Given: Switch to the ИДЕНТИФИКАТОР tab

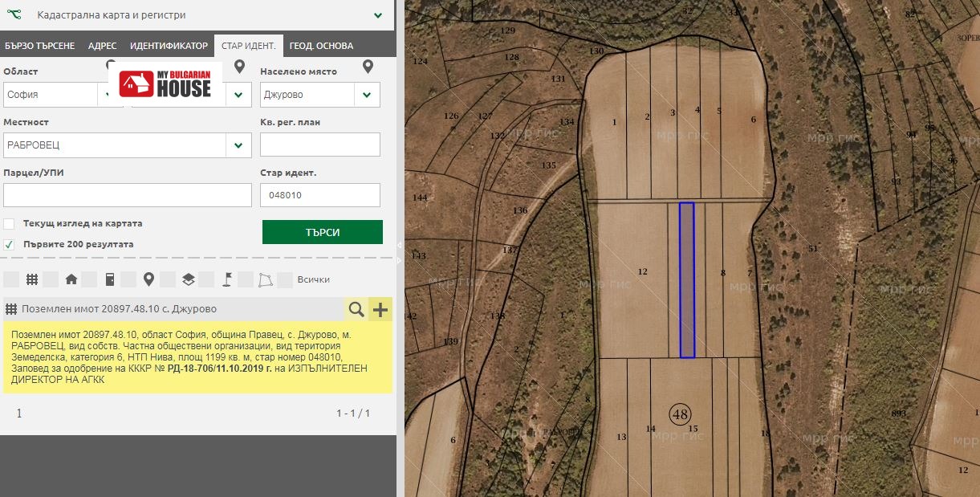Looking at the screenshot, I should coord(169,46).
